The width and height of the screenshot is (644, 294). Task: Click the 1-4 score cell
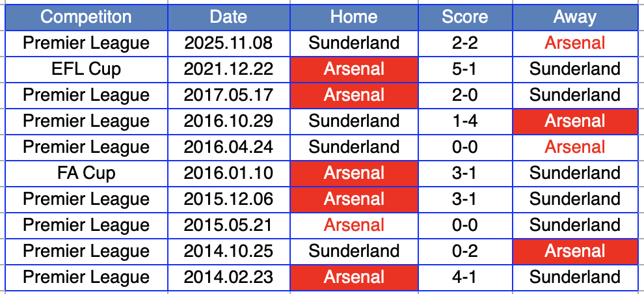[x=464, y=121]
